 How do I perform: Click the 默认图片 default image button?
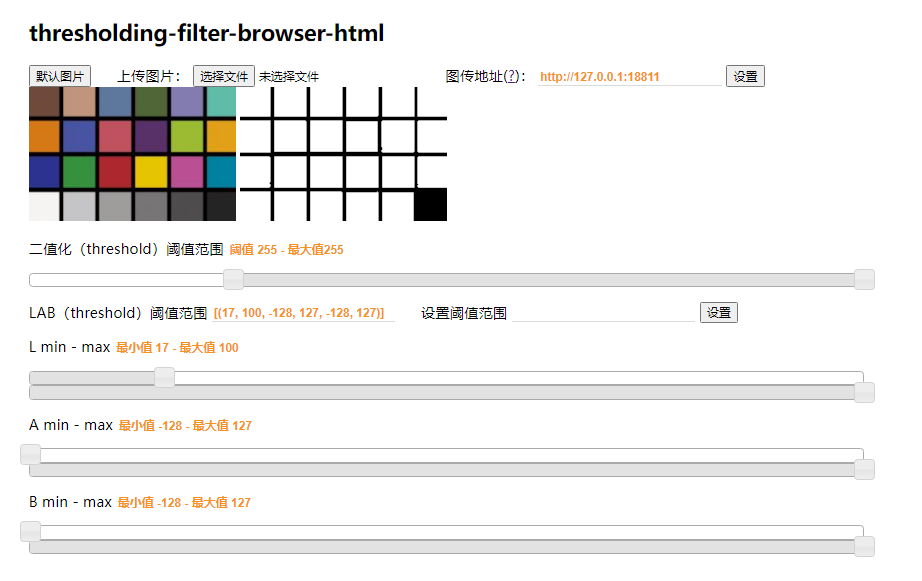(x=60, y=76)
